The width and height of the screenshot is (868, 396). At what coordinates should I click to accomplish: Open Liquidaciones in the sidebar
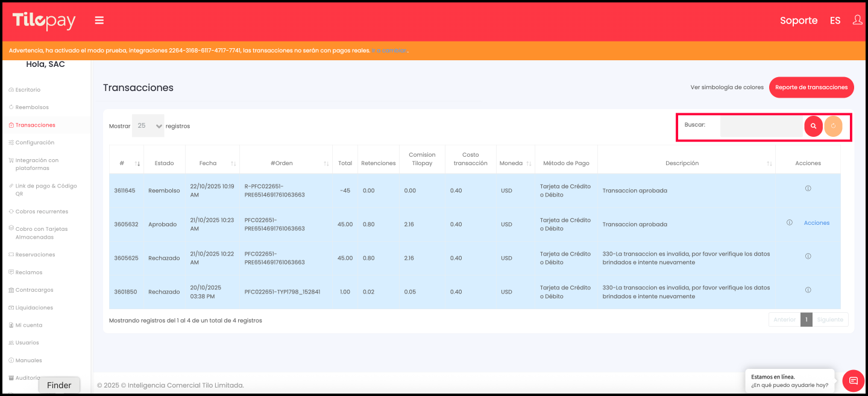pyautogui.click(x=34, y=307)
